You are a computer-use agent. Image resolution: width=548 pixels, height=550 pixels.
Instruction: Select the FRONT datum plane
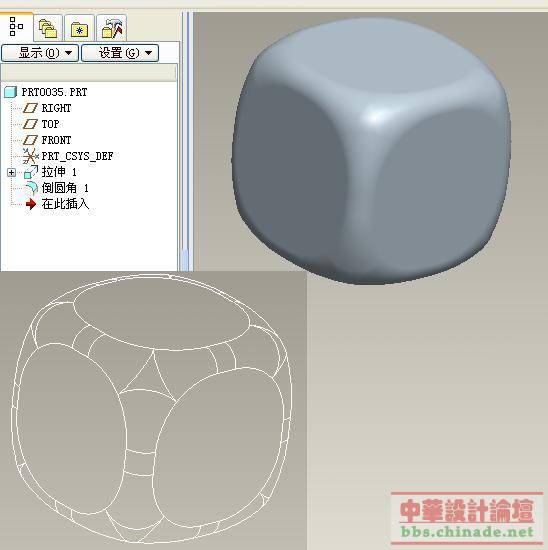(x=56, y=140)
